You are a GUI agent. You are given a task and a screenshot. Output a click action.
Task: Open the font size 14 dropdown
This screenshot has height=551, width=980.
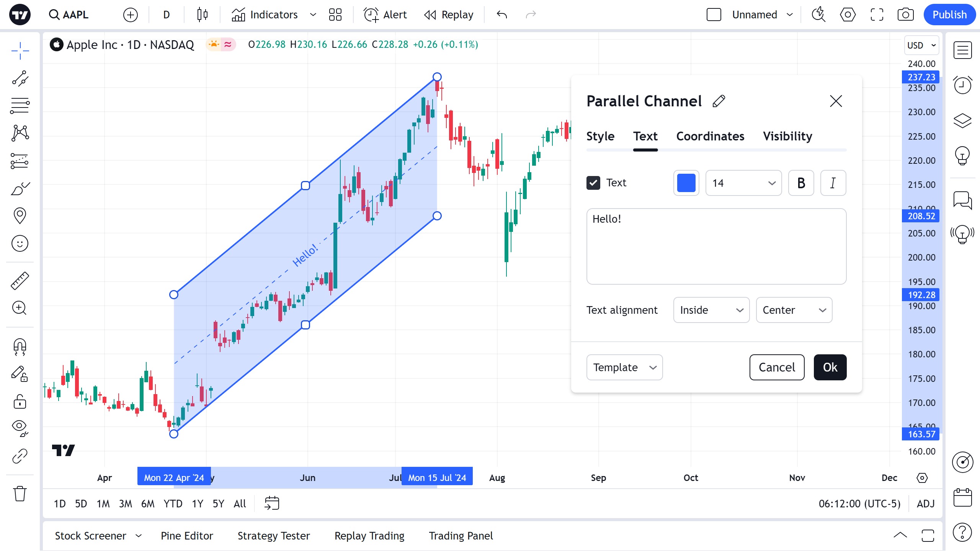743,183
